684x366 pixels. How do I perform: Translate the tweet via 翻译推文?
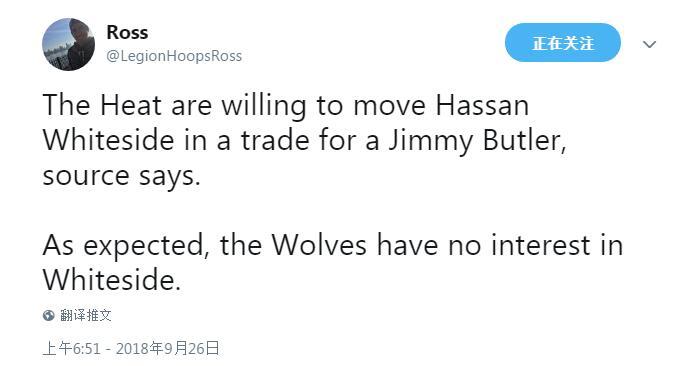(x=86, y=315)
